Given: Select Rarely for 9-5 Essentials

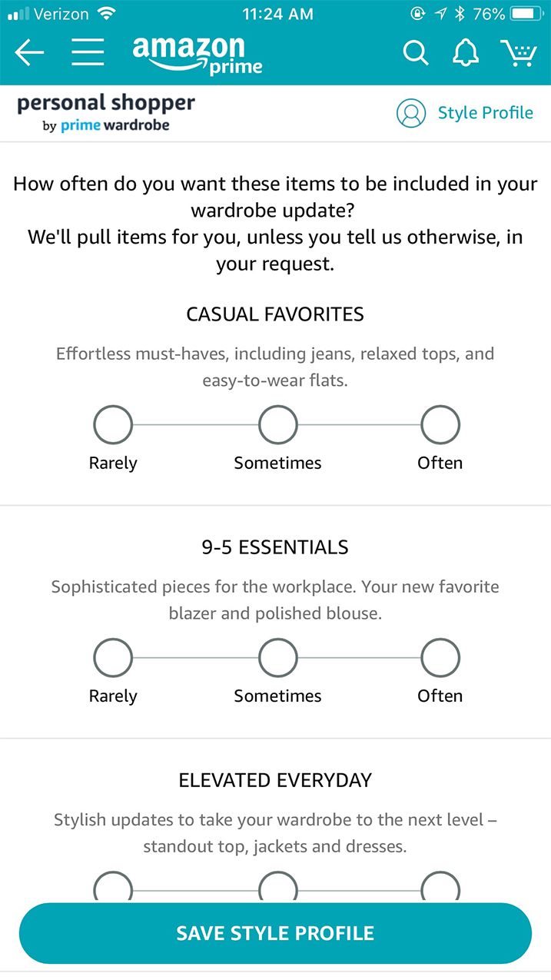Looking at the screenshot, I should coord(112,657).
